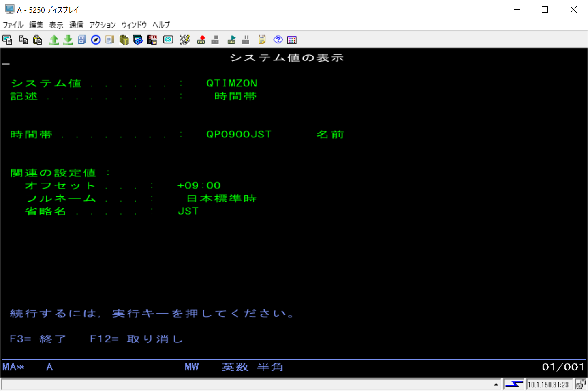This screenshot has height=391, width=588.
Task: Open the yellow notepad toolbar icon
Action: (262, 40)
